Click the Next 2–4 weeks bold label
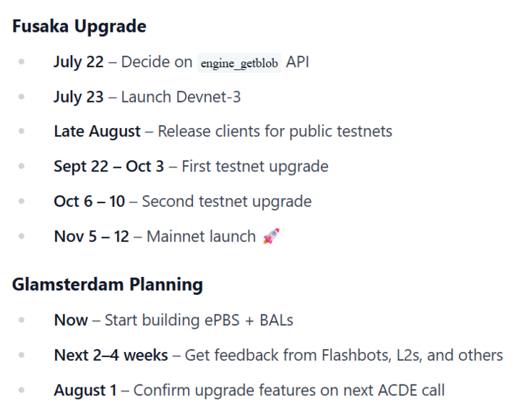The image size is (526, 420). tap(111, 355)
